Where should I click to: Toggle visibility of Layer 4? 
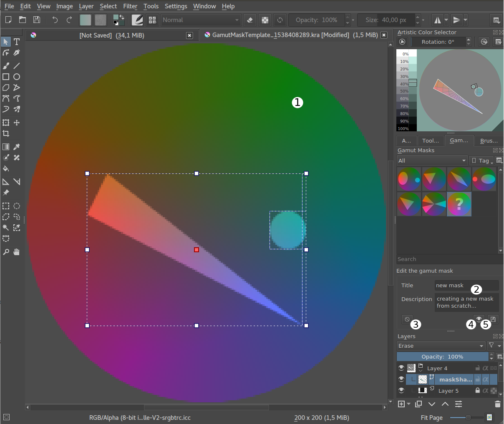click(401, 368)
